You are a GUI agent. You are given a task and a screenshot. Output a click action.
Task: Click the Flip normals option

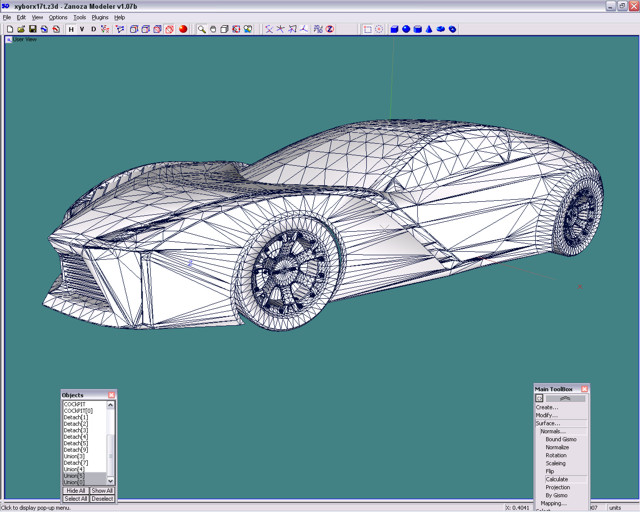[x=550, y=471]
